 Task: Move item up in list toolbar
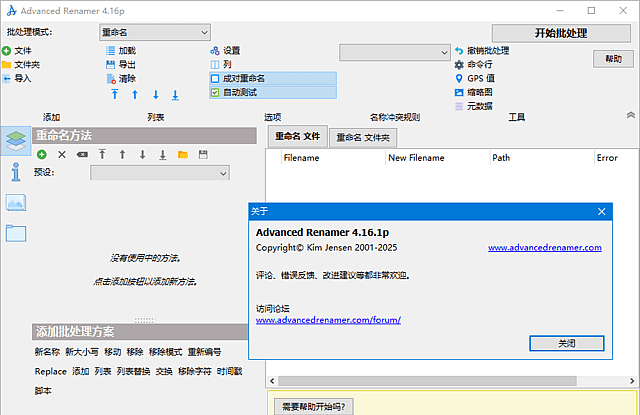(x=135, y=95)
